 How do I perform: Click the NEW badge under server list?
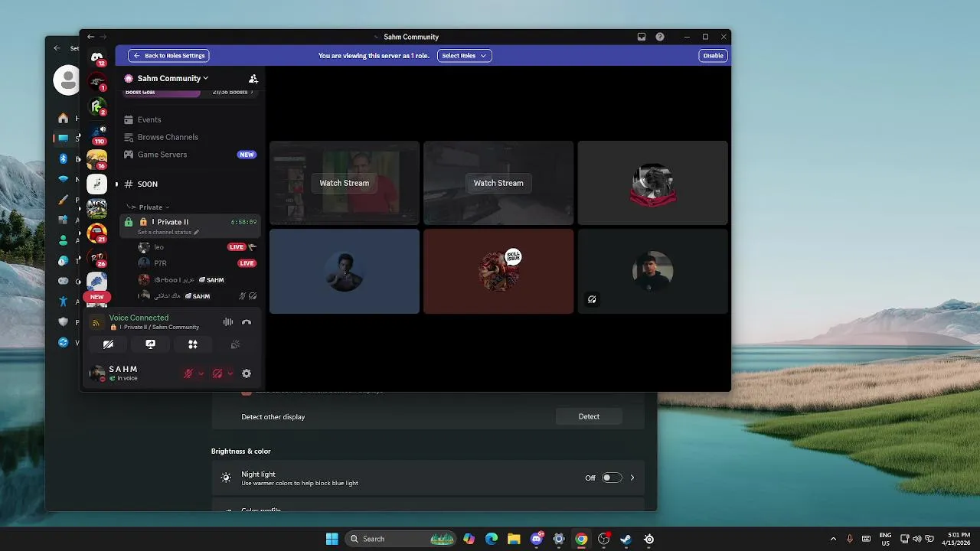click(x=97, y=297)
